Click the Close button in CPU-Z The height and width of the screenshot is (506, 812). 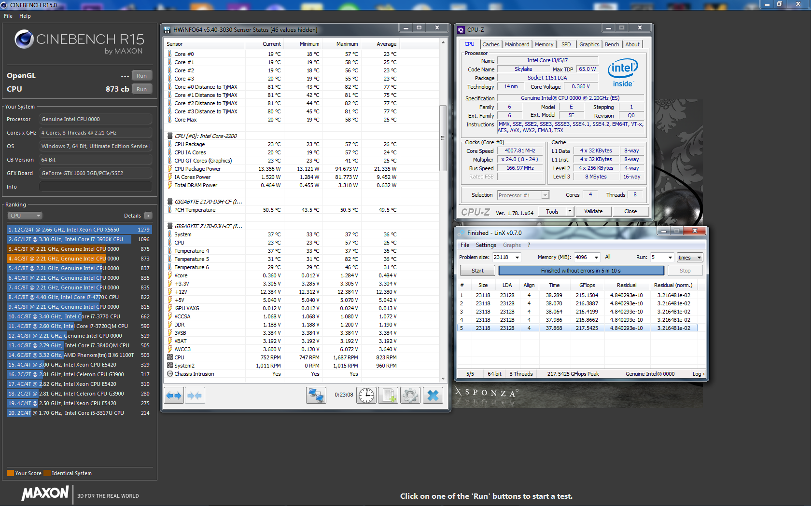(630, 211)
